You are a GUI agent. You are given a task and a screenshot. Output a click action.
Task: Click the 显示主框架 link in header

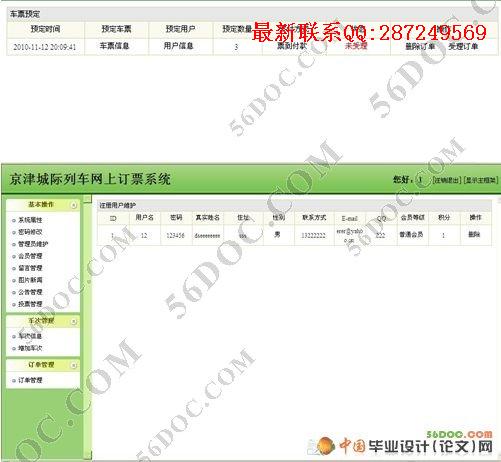coord(481,180)
